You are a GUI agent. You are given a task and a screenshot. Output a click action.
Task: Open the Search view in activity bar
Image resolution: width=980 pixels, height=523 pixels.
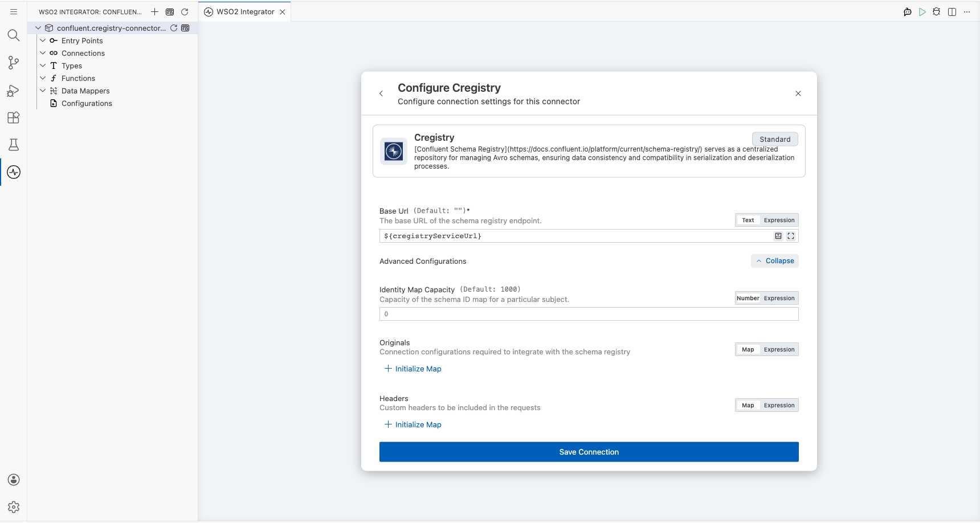coord(14,35)
